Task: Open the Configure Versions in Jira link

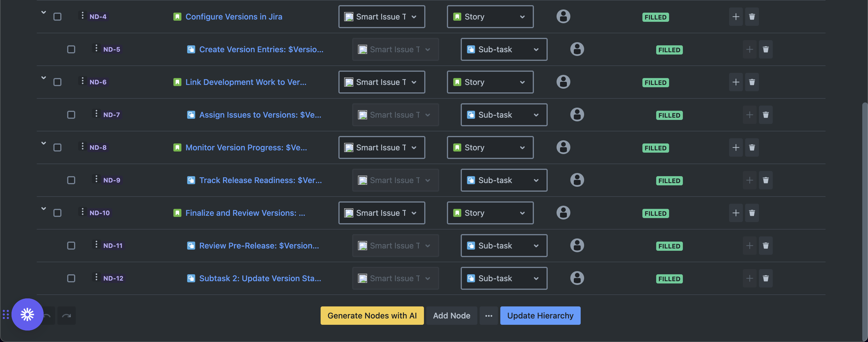Action: click(x=234, y=17)
